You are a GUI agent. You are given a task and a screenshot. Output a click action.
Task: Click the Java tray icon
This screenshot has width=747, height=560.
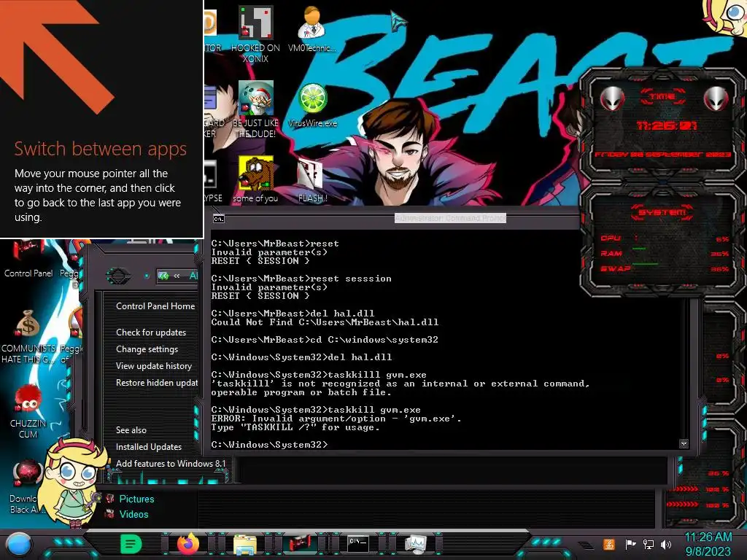[x=609, y=544]
